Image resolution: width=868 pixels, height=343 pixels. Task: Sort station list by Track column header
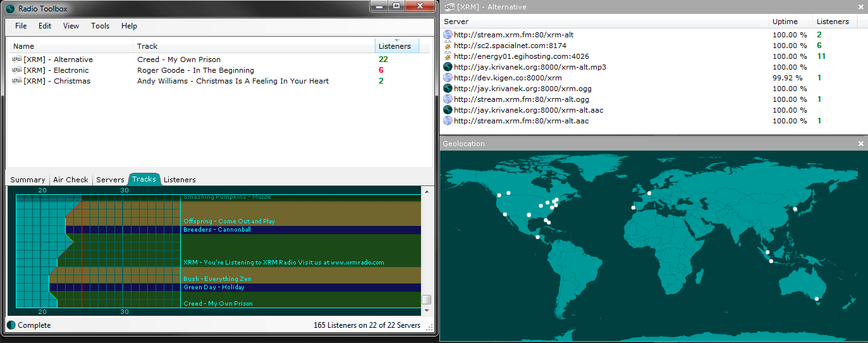pos(147,46)
